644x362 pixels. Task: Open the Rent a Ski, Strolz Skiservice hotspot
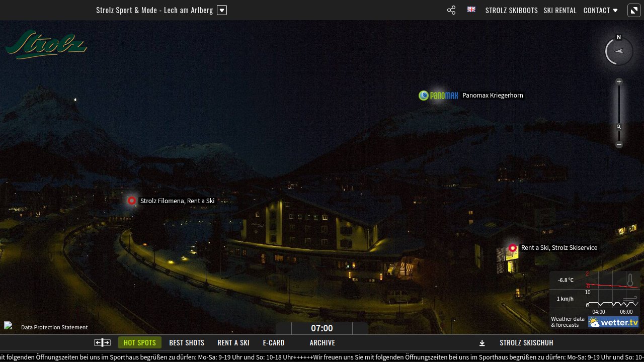coord(513,248)
